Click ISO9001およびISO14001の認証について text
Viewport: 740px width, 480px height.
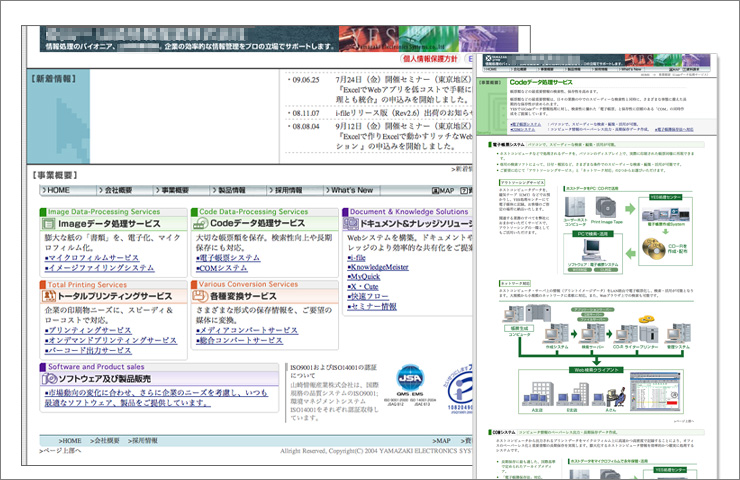tap(333, 371)
